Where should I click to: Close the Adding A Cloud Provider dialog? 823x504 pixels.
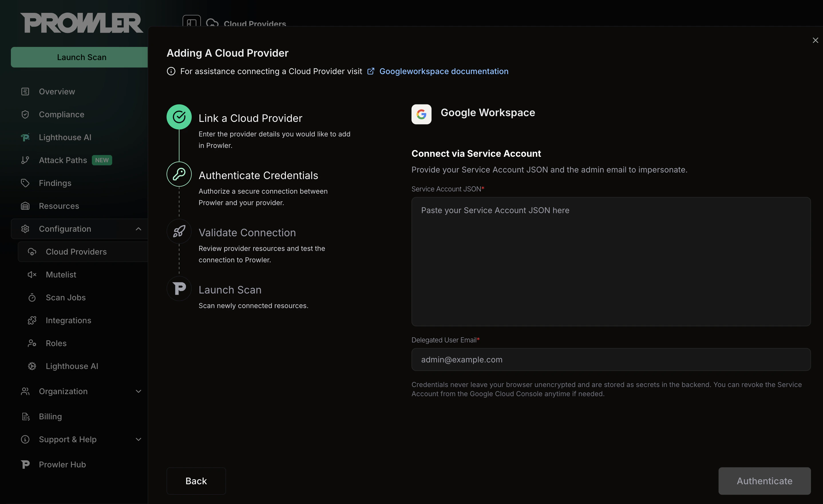point(815,40)
